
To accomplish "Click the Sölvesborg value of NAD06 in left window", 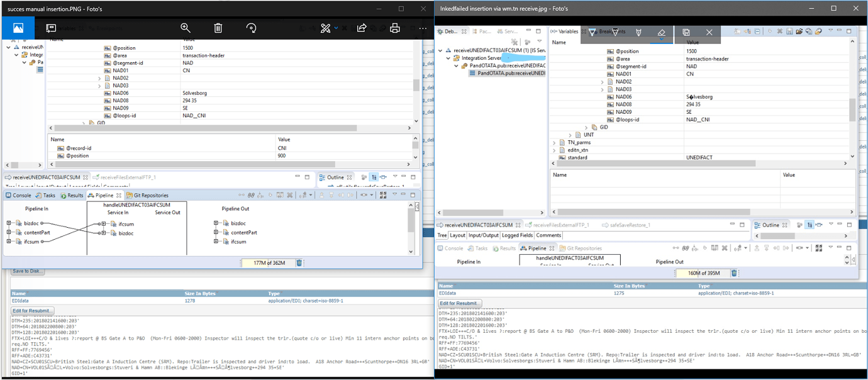I will [x=195, y=93].
